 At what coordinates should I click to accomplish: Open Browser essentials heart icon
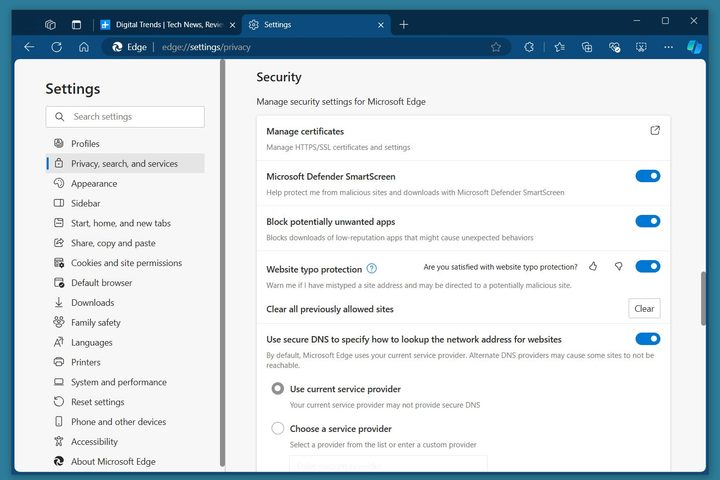tap(615, 47)
